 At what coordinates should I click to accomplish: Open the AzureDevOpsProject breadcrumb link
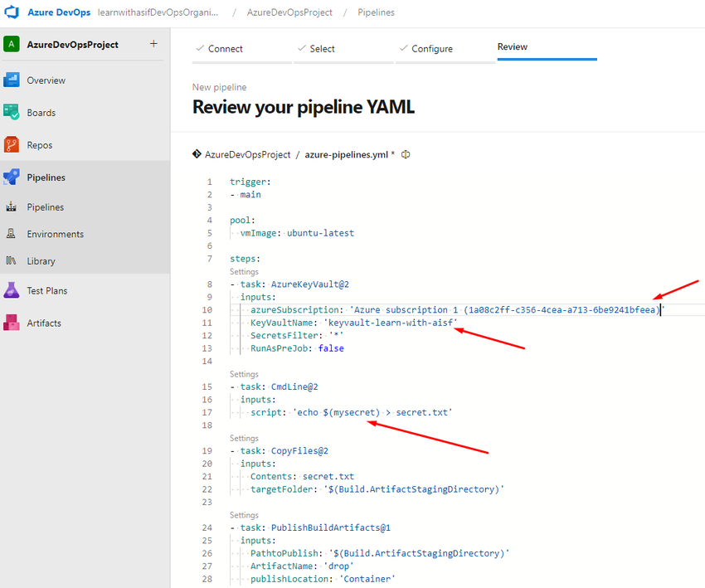pyautogui.click(x=289, y=12)
